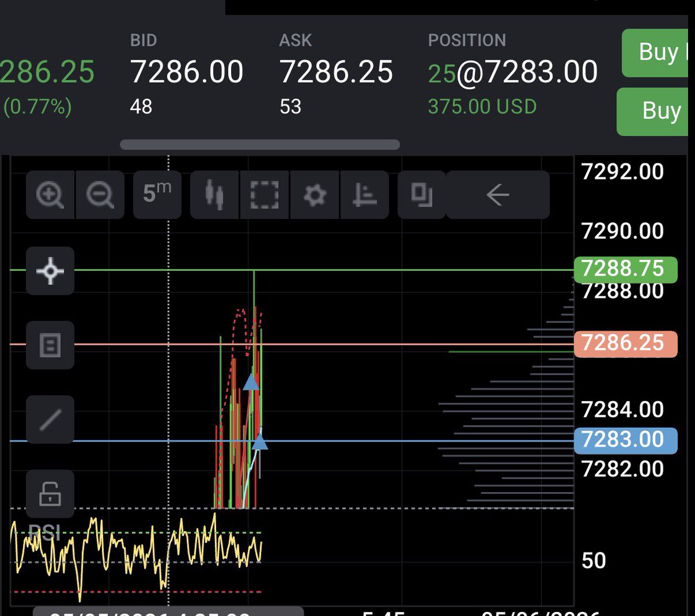The width and height of the screenshot is (695, 616).
Task: Click the 7284.00 price axis label
Action: tap(623, 410)
